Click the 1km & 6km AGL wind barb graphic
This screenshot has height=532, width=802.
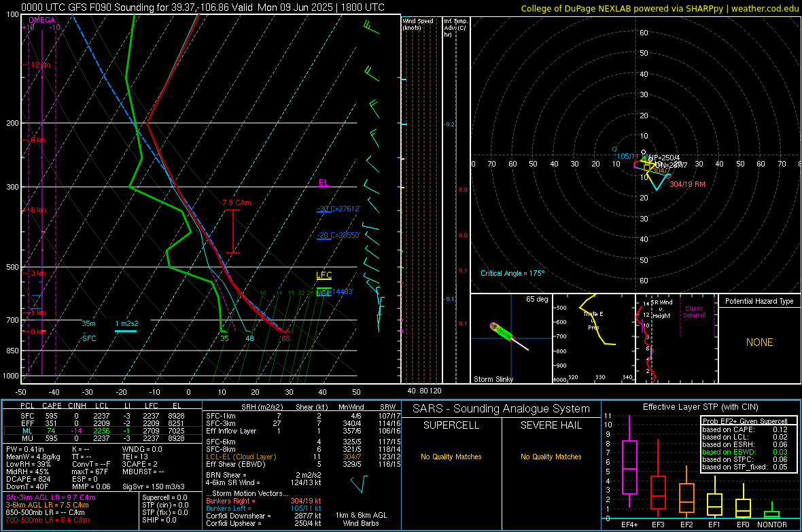tap(360, 483)
